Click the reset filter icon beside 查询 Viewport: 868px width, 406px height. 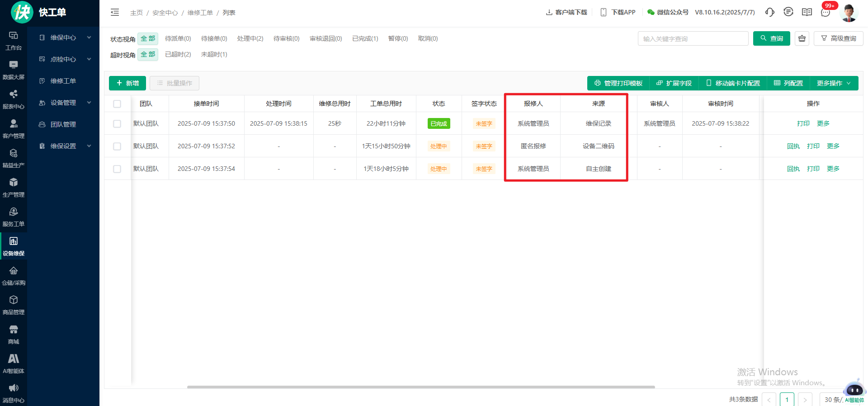(x=802, y=38)
